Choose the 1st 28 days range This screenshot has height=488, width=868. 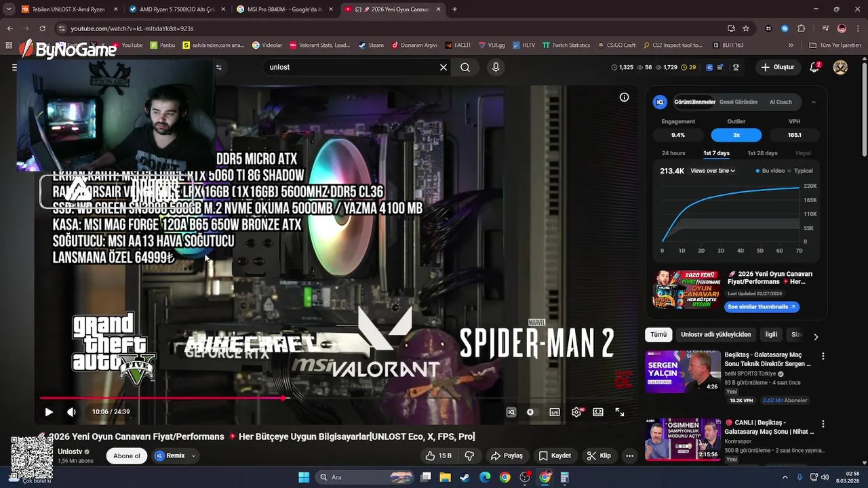point(762,153)
